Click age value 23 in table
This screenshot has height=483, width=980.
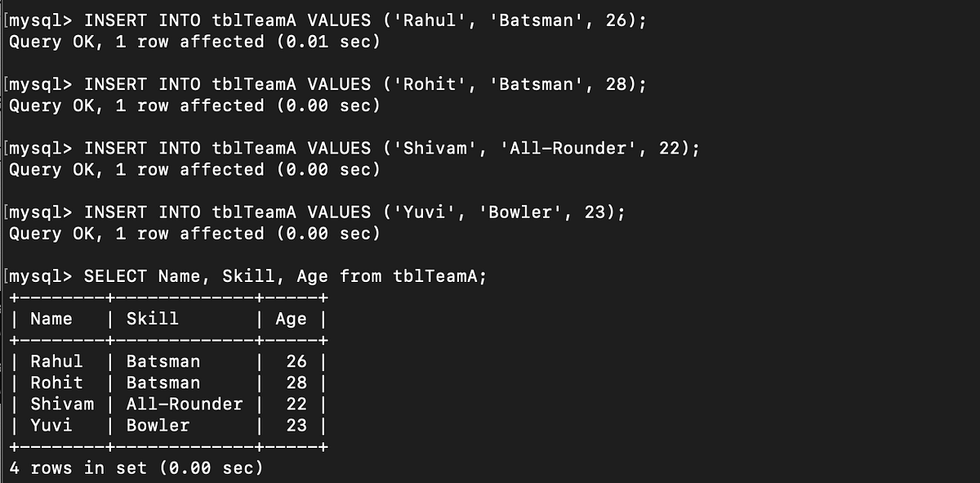pos(296,425)
